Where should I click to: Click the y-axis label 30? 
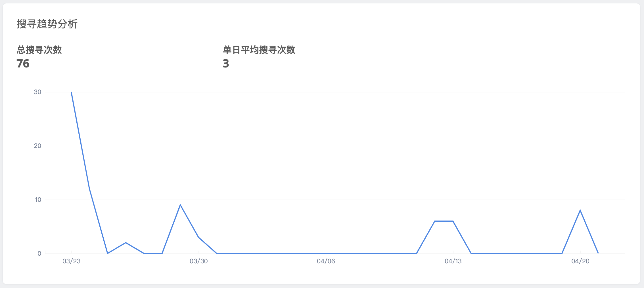pyautogui.click(x=37, y=92)
